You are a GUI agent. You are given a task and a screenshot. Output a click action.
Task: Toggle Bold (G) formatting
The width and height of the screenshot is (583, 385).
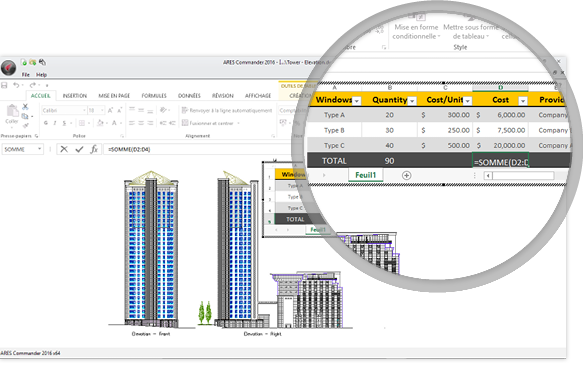[46, 123]
